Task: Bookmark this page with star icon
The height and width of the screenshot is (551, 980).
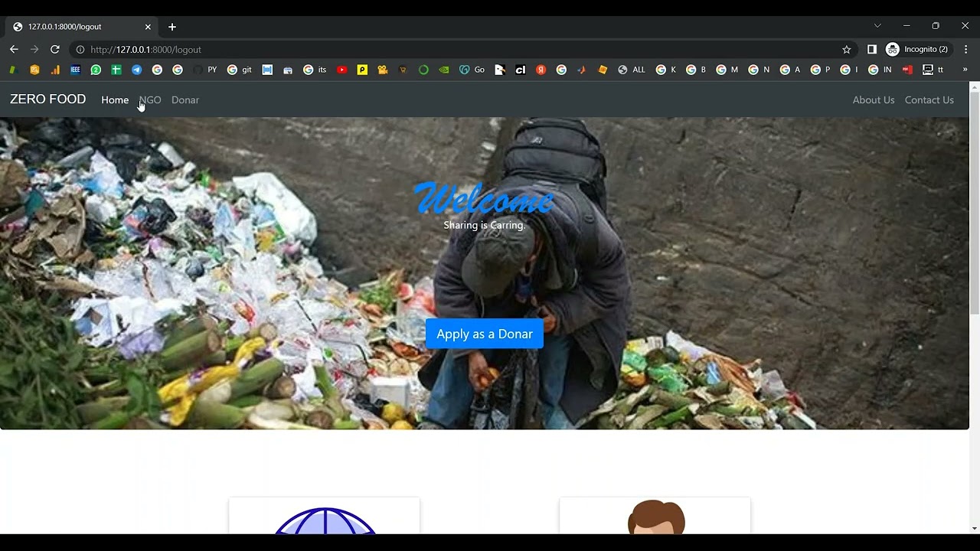Action: coord(847,50)
